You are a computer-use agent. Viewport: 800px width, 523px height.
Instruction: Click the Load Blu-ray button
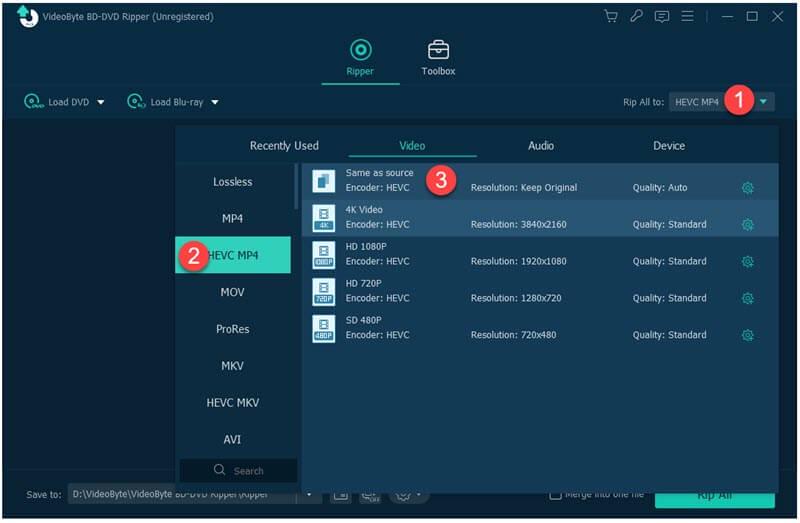[165, 102]
